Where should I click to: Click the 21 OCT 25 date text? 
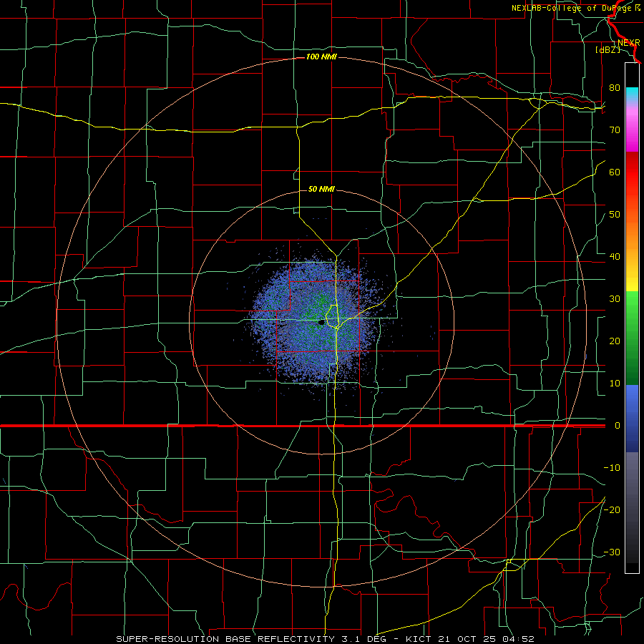(x=469, y=639)
